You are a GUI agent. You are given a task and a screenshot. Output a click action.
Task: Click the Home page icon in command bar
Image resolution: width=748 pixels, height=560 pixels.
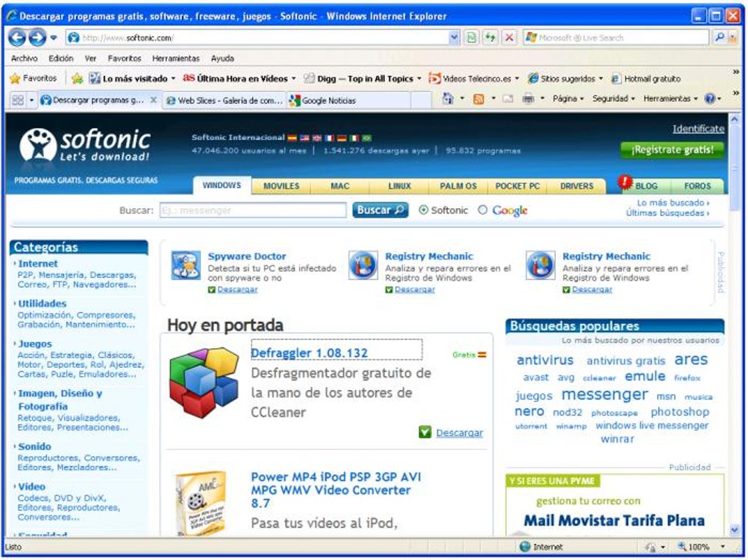tap(447, 99)
